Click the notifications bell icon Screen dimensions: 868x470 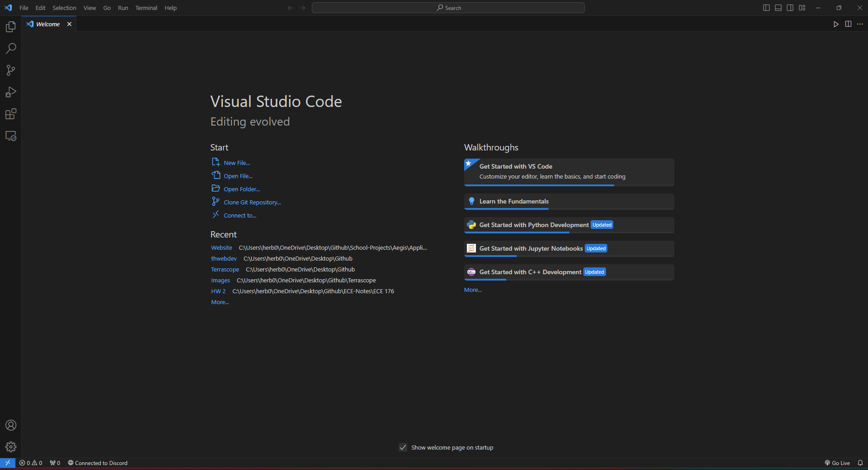(861, 463)
